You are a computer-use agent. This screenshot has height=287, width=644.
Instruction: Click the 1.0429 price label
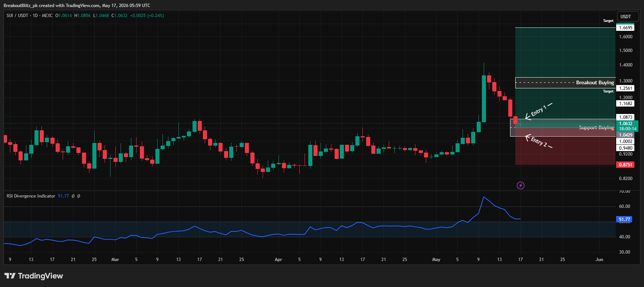[x=626, y=135]
